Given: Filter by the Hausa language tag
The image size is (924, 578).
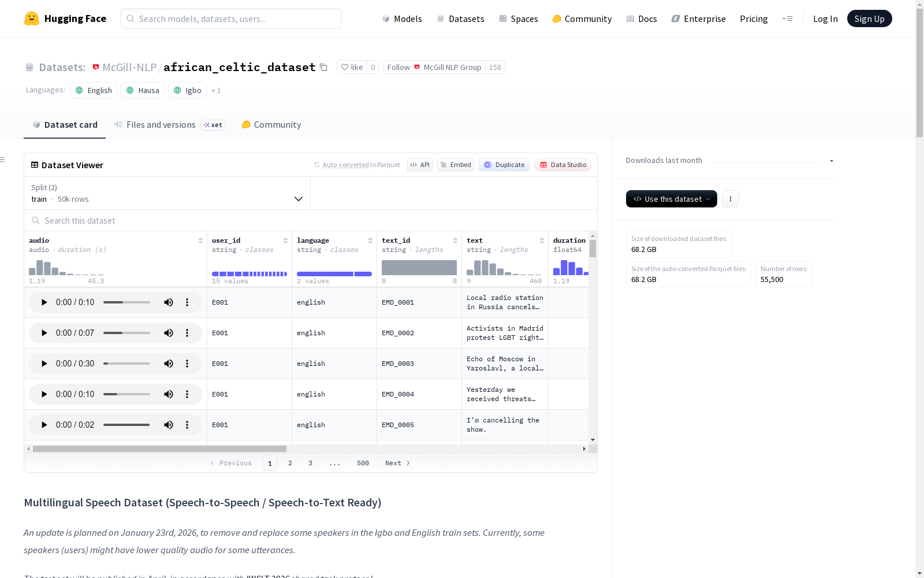Looking at the screenshot, I should (x=143, y=91).
